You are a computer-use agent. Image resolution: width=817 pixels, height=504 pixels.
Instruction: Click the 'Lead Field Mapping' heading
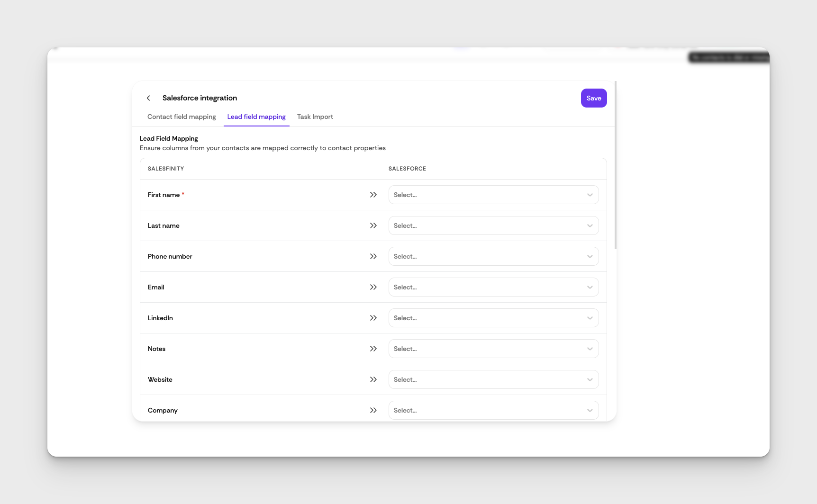169,138
